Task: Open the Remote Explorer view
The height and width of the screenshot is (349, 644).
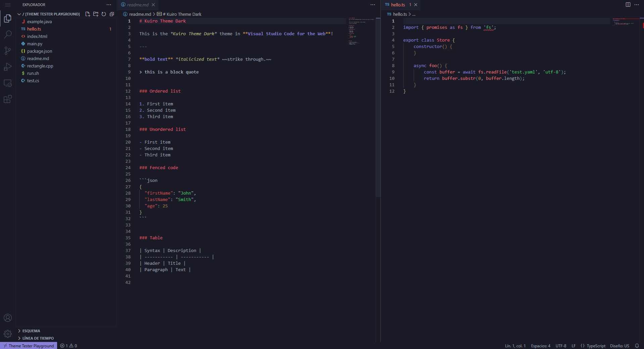Action: 8,83
